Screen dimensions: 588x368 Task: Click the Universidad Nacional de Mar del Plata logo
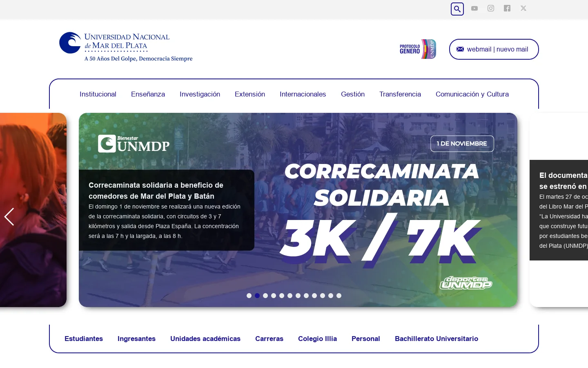coord(126,47)
